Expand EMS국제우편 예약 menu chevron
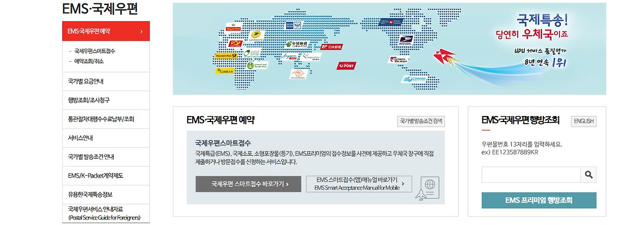This screenshot has width=644, height=225. (141, 32)
